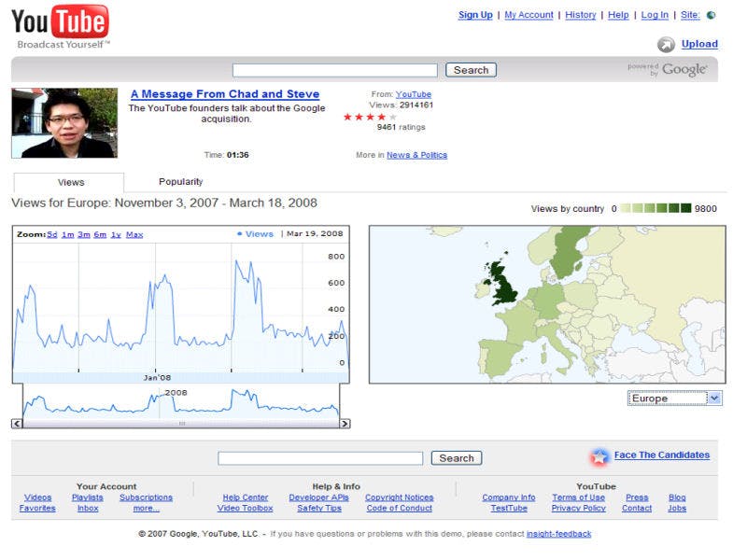The height and width of the screenshot is (560, 747).
Task: Set chart zoom to 3m
Action: [x=84, y=234]
